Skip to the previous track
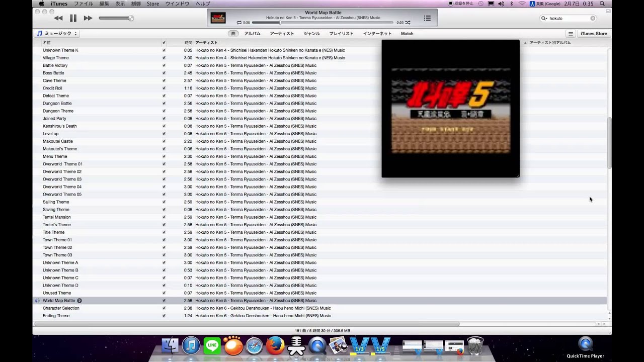This screenshot has width=644, height=362. tap(58, 18)
